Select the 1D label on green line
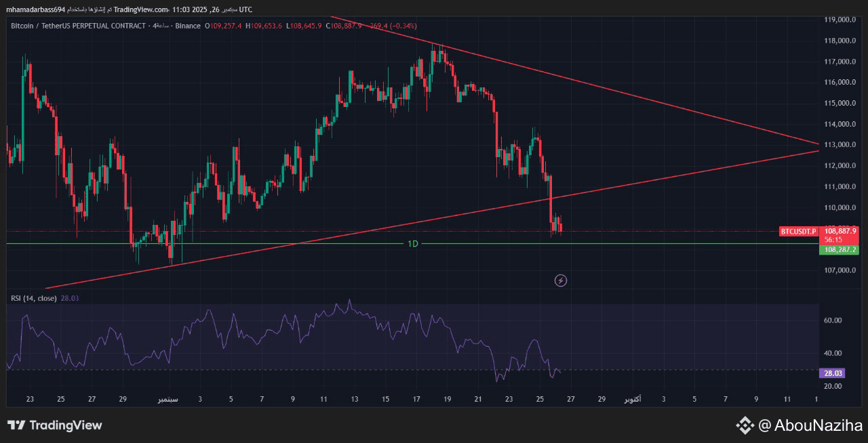Image resolution: width=868 pixels, height=443 pixels. (x=412, y=244)
